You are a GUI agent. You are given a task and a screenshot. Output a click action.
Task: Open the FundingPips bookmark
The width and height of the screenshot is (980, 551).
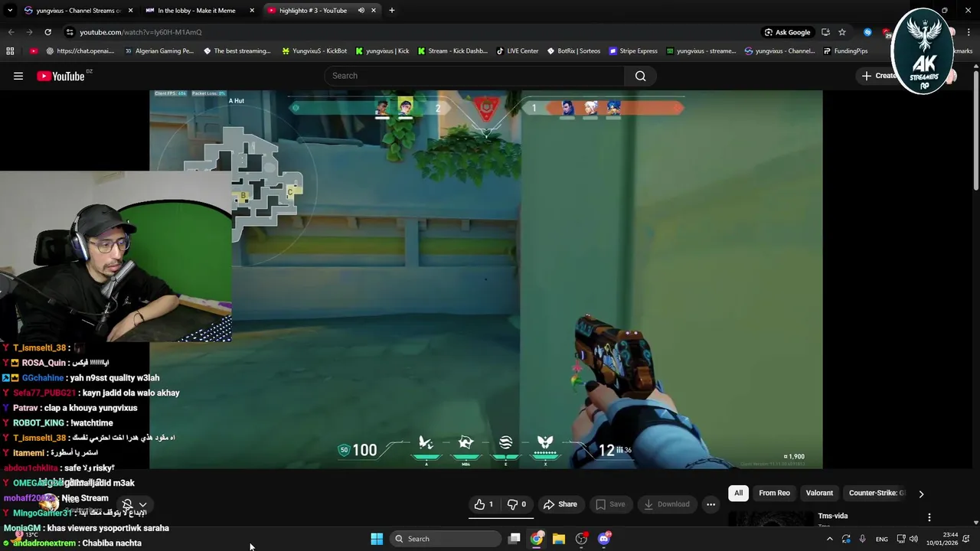[x=845, y=51]
